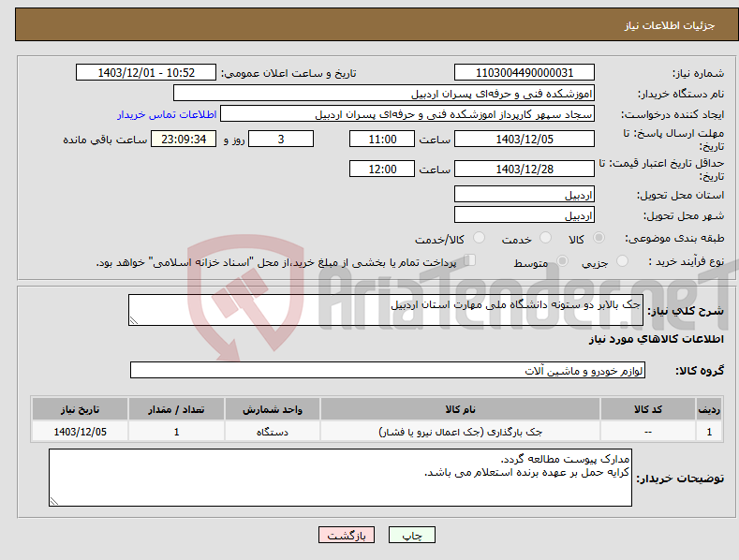Click the resize handle of buyer notes textarea
The height and width of the screenshot is (560, 739).
click(54, 502)
